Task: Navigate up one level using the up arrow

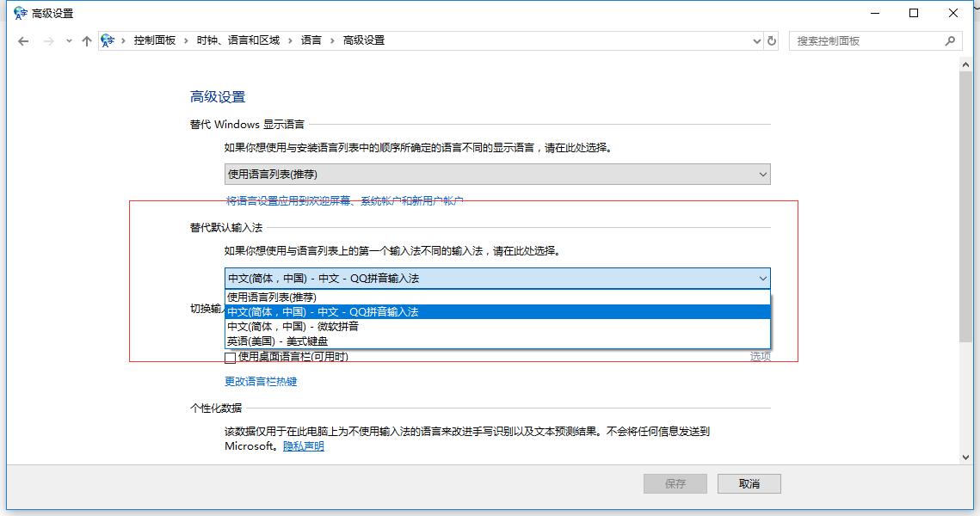Action: click(x=85, y=40)
